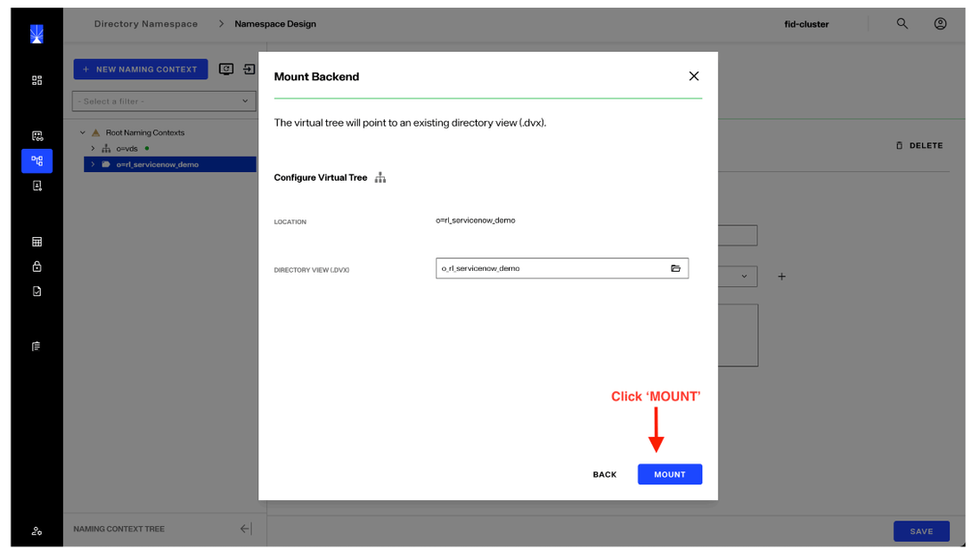This screenshot has height=558, width=980.
Task: Open the directory view folder browser icon
Action: pos(675,268)
